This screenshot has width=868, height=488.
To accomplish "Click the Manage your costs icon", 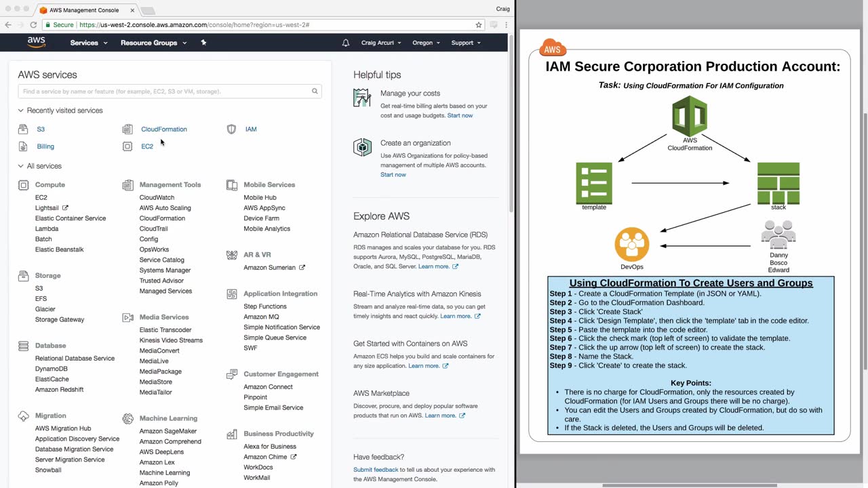I will [363, 98].
